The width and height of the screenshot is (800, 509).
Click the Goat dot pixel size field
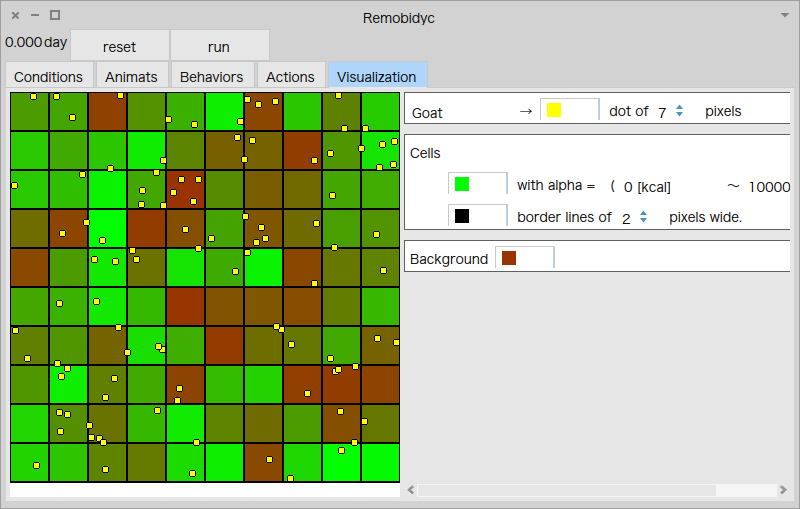click(x=662, y=112)
